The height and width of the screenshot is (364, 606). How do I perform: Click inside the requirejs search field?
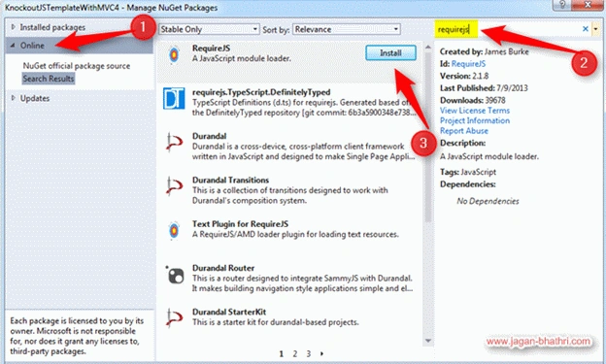[x=507, y=29]
